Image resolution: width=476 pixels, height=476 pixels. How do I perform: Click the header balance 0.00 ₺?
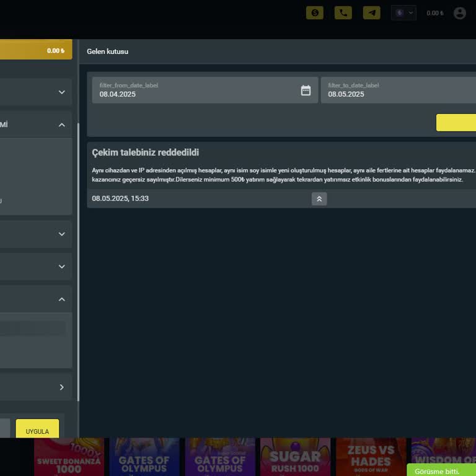tap(434, 13)
